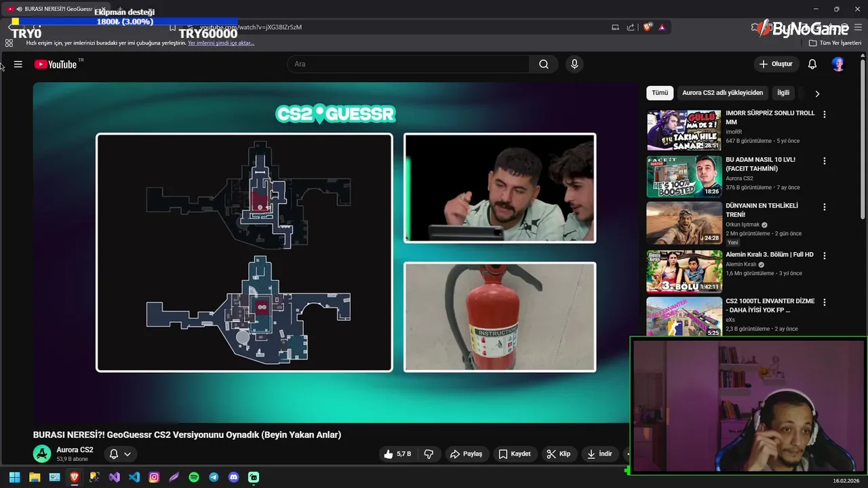The image size is (868, 488).
Task: Open VS Code from the taskbar
Action: pyautogui.click(x=134, y=477)
